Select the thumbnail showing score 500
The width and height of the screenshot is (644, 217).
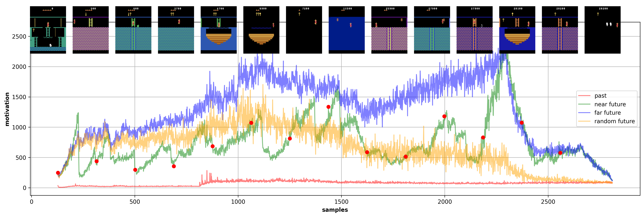90,30
